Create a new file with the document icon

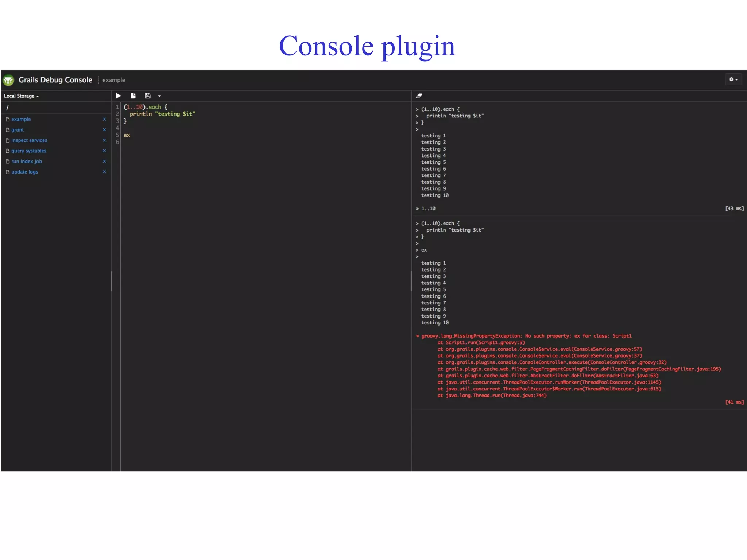pyautogui.click(x=133, y=96)
